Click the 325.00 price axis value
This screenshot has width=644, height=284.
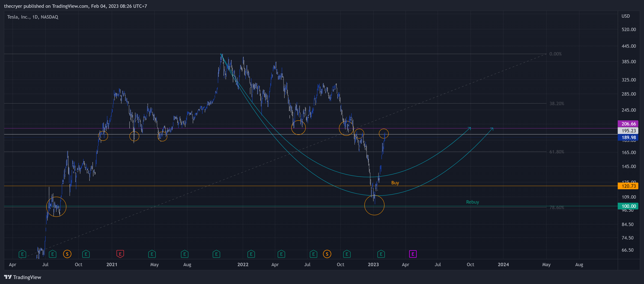pos(629,80)
